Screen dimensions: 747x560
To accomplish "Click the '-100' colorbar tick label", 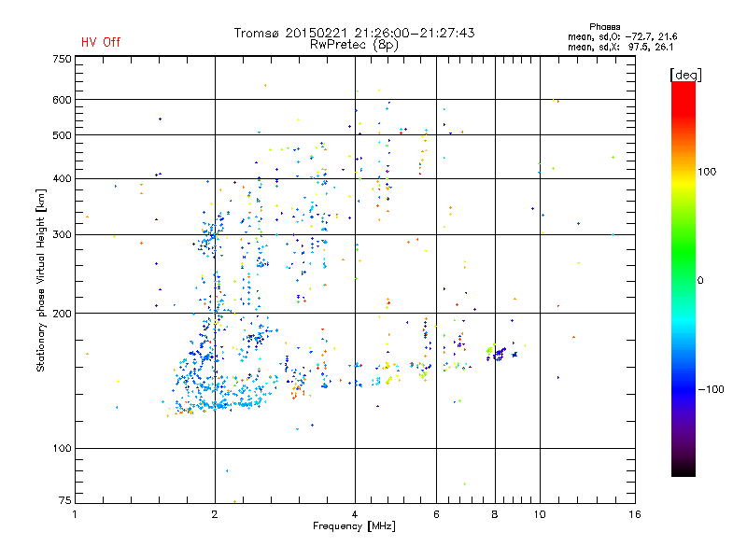I will click(711, 389).
